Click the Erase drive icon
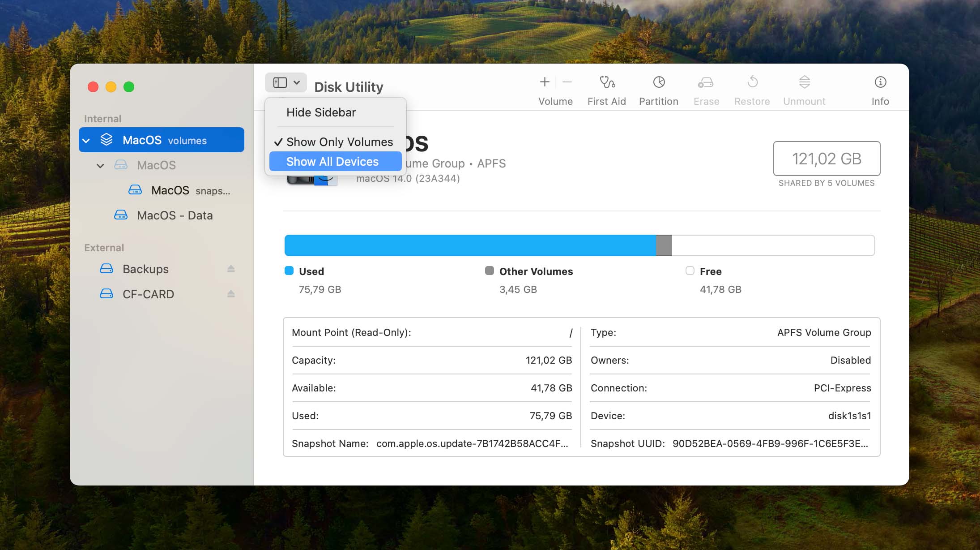The width and height of the screenshot is (980, 550). point(706,82)
